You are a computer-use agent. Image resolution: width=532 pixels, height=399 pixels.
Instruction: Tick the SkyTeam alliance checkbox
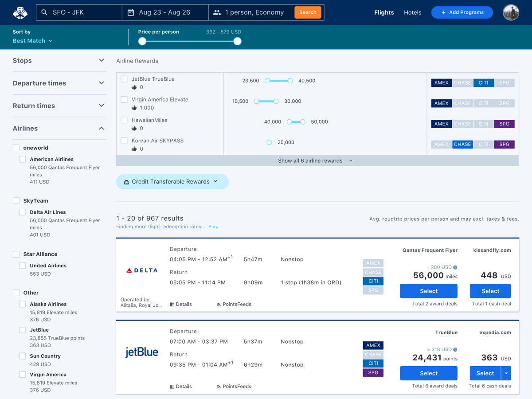16,201
